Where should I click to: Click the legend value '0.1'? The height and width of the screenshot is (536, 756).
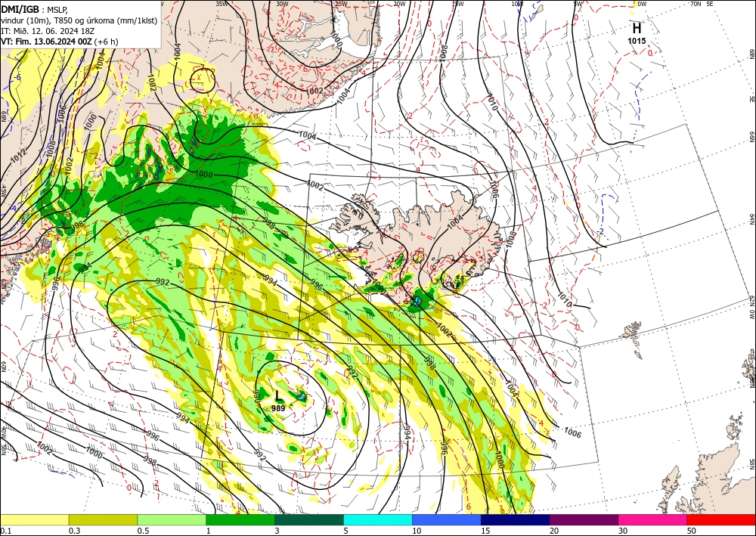pyautogui.click(x=5, y=531)
